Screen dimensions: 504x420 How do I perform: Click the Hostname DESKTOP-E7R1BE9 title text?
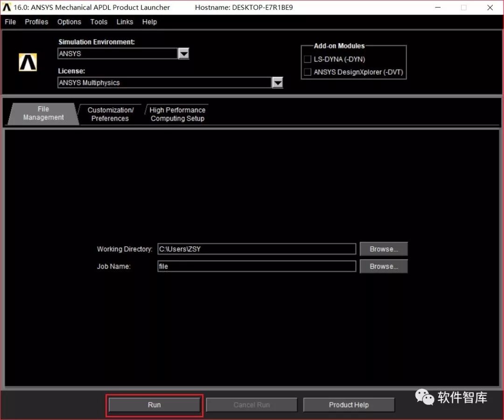pyautogui.click(x=244, y=7)
